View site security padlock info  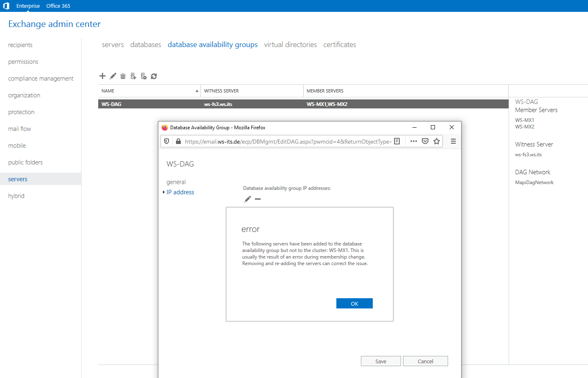(178, 141)
